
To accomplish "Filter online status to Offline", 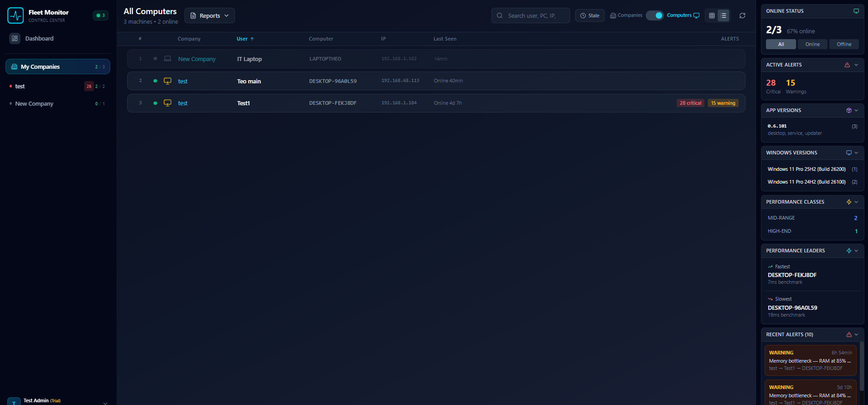I will [844, 44].
